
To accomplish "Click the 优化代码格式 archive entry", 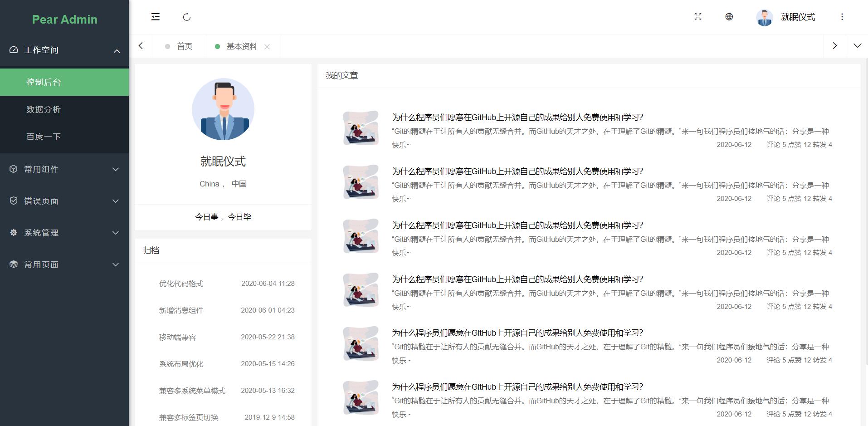I will 181,284.
